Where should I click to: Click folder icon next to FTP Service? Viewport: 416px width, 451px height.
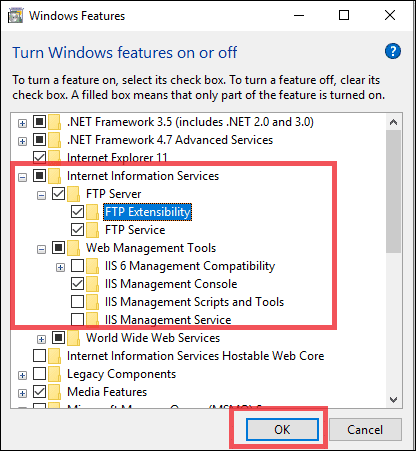click(x=93, y=230)
